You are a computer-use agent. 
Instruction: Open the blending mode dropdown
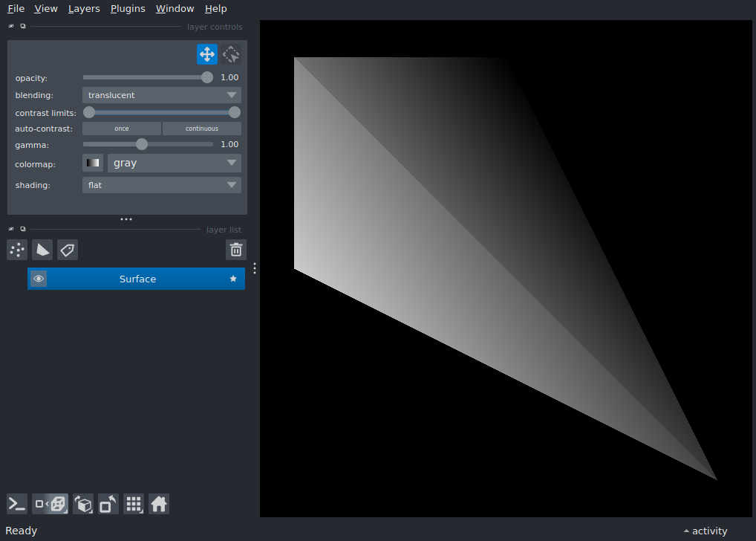(x=161, y=95)
